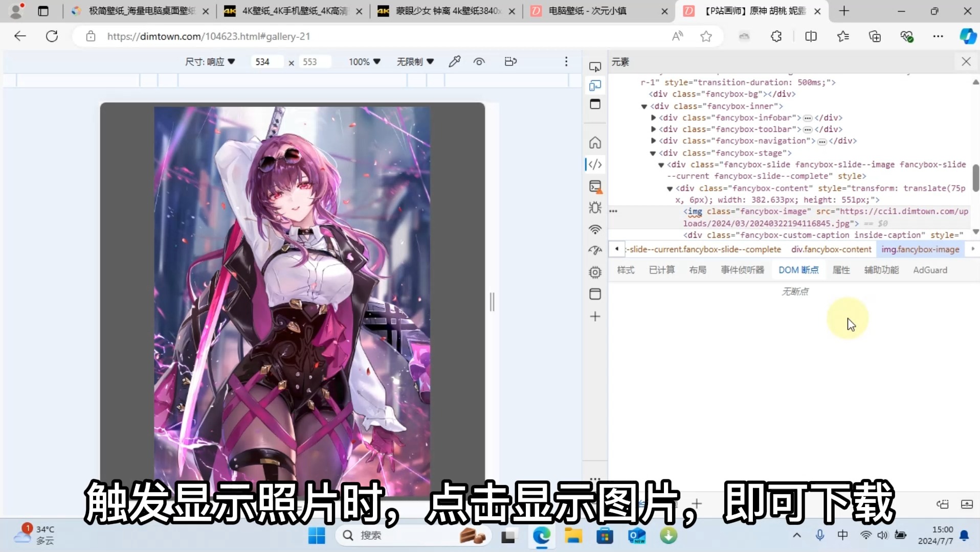
Task: Switch to the 电脑壁纸 - 次元小镇 tab
Action: (x=598, y=11)
